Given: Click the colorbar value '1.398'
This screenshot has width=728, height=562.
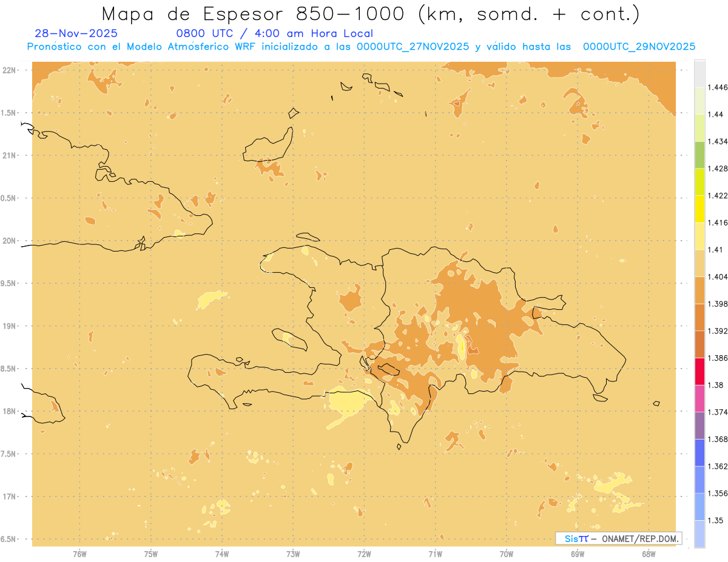Looking at the screenshot, I should click(717, 304).
